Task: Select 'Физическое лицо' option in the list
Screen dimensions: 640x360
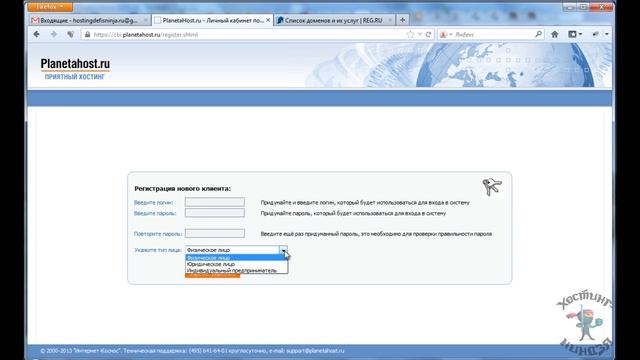Action: (x=236, y=258)
